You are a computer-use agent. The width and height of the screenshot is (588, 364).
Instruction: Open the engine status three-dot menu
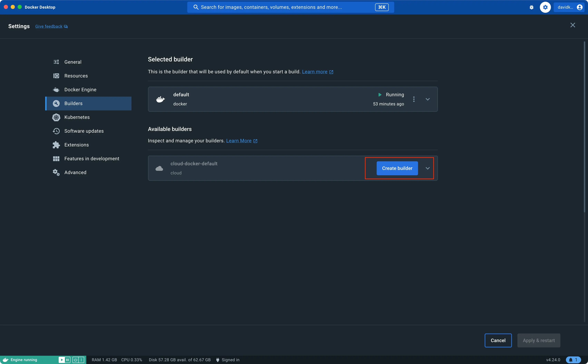(x=81, y=360)
